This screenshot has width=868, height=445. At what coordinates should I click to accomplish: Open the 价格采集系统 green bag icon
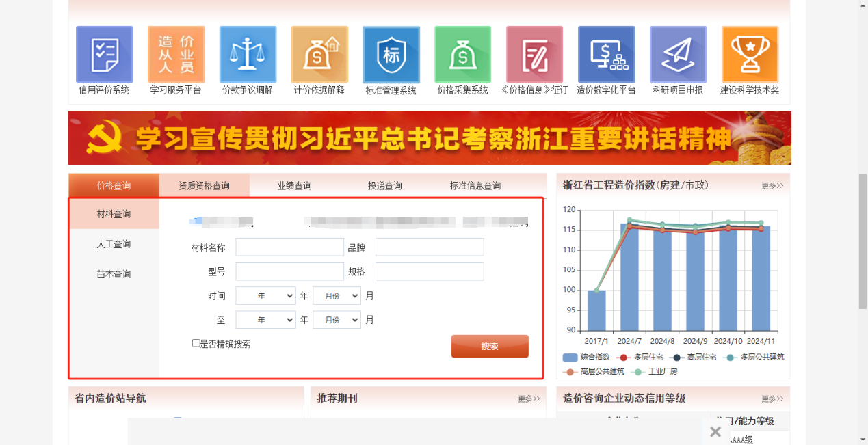click(x=463, y=55)
